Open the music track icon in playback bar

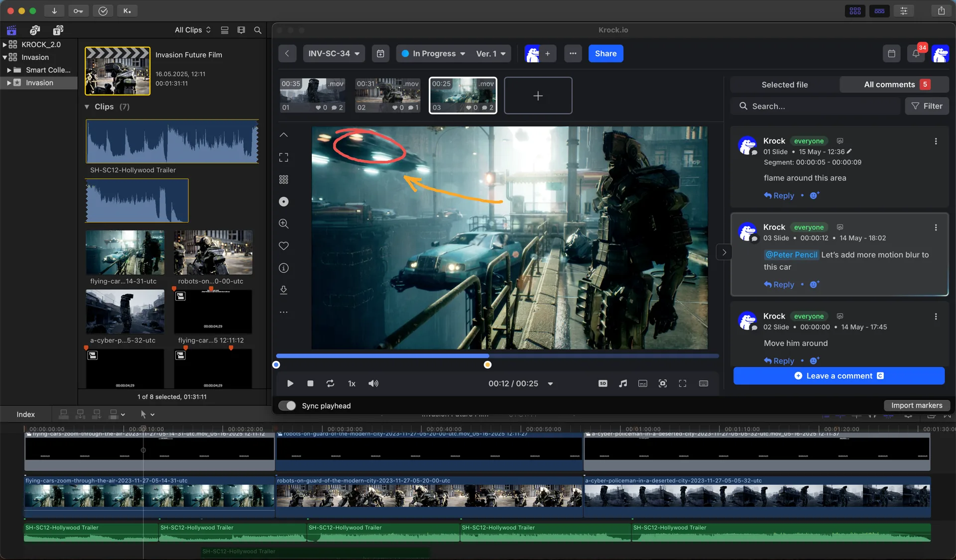pos(622,383)
